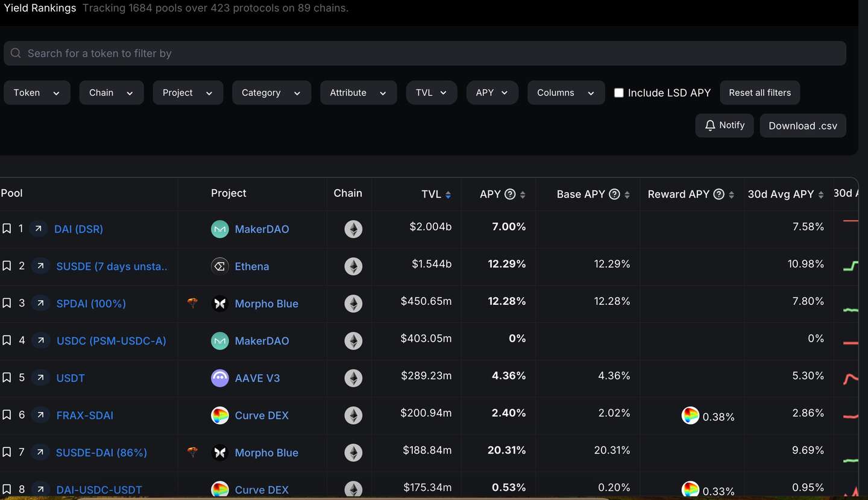Image resolution: width=868 pixels, height=500 pixels.
Task: Open the Ethena project link
Action: pyautogui.click(x=252, y=266)
